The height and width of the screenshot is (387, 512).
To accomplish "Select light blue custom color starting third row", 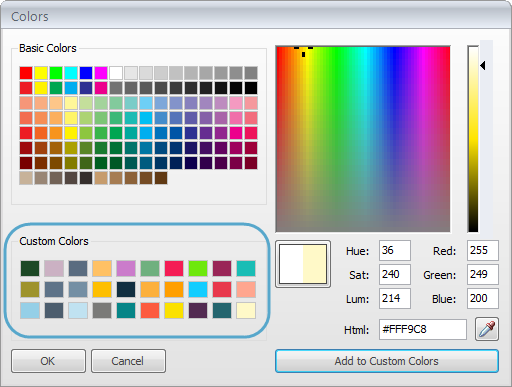I will coord(30,310).
